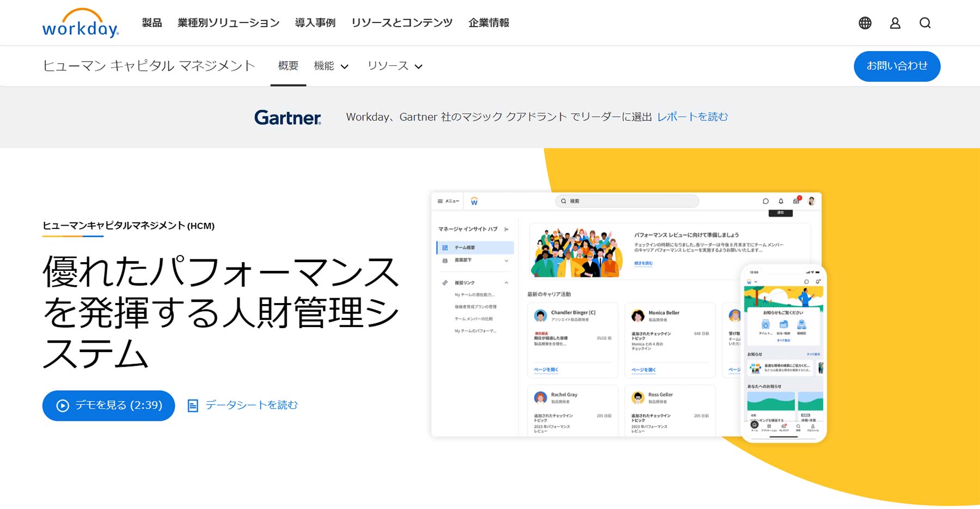Open the 製品 menu
This screenshot has height=509, width=980.
[x=152, y=23]
